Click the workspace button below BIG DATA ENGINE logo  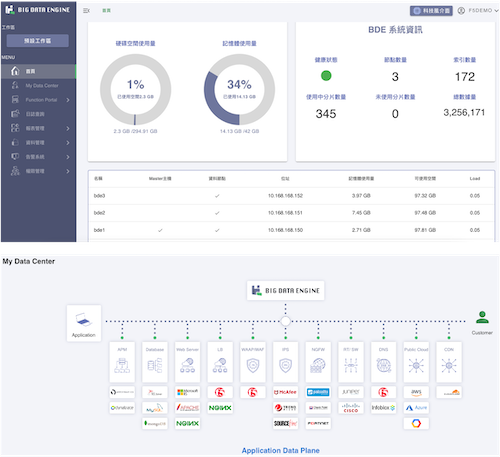coord(38,41)
